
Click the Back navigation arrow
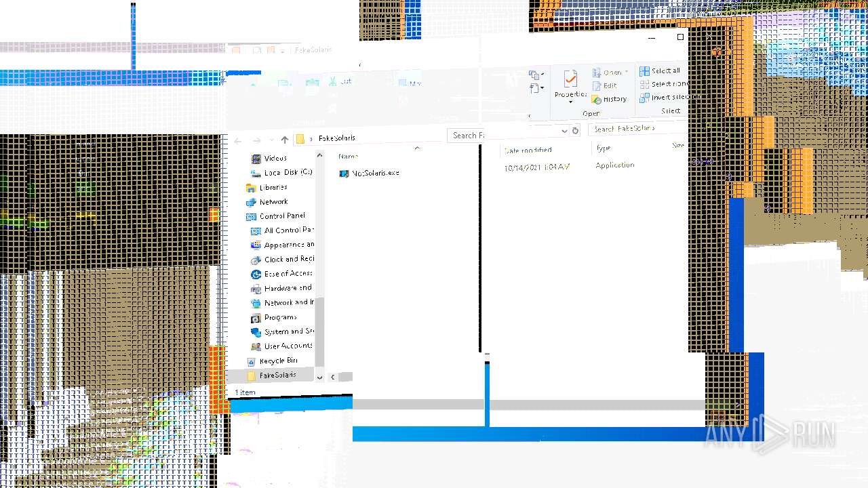coord(237,140)
